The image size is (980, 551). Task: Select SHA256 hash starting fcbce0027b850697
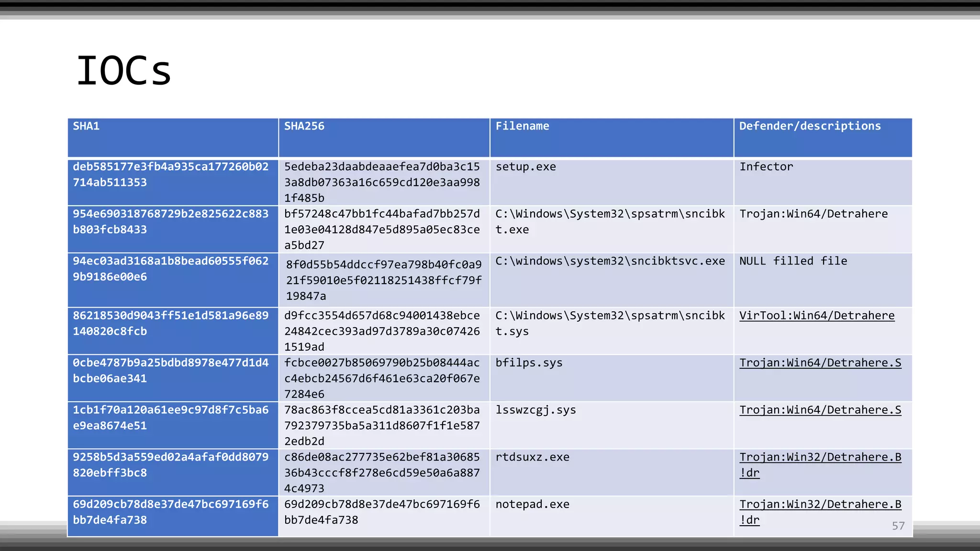click(382, 378)
